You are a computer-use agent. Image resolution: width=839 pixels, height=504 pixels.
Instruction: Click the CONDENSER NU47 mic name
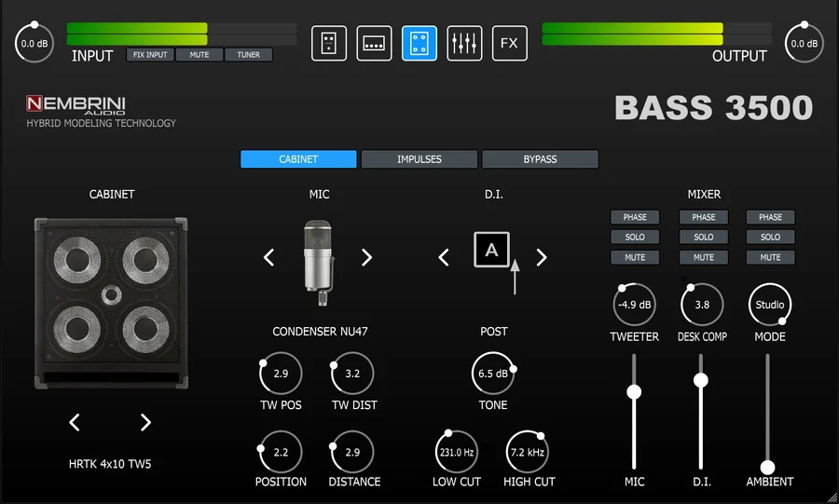point(320,332)
